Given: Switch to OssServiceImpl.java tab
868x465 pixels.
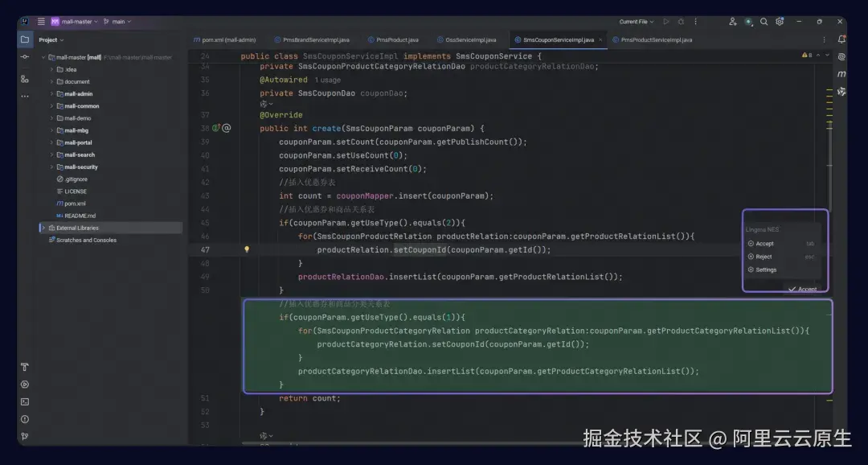Looking at the screenshot, I should pyautogui.click(x=467, y=40).
